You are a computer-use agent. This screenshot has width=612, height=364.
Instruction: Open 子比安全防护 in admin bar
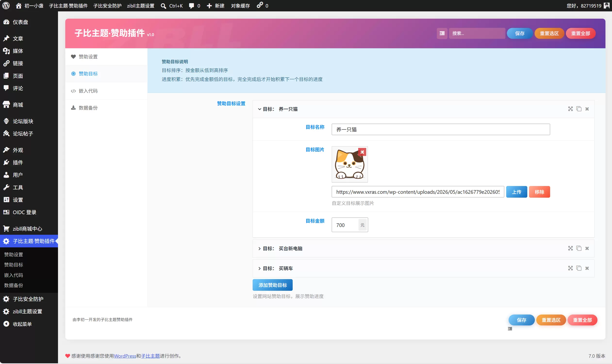pyautogui.click(x=108, y=6)
